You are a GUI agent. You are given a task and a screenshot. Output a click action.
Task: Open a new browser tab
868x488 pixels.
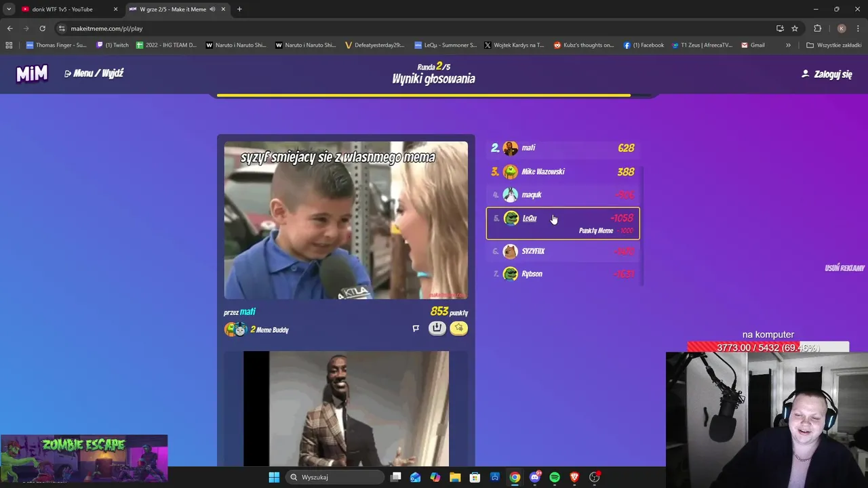[x=239, y=9]
